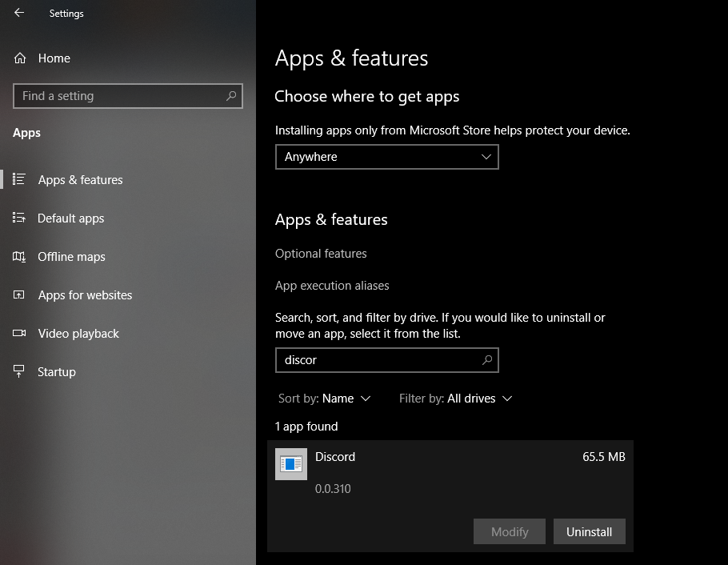Click the Discord app icon
The image size is (728, 565).
(291, 463)
